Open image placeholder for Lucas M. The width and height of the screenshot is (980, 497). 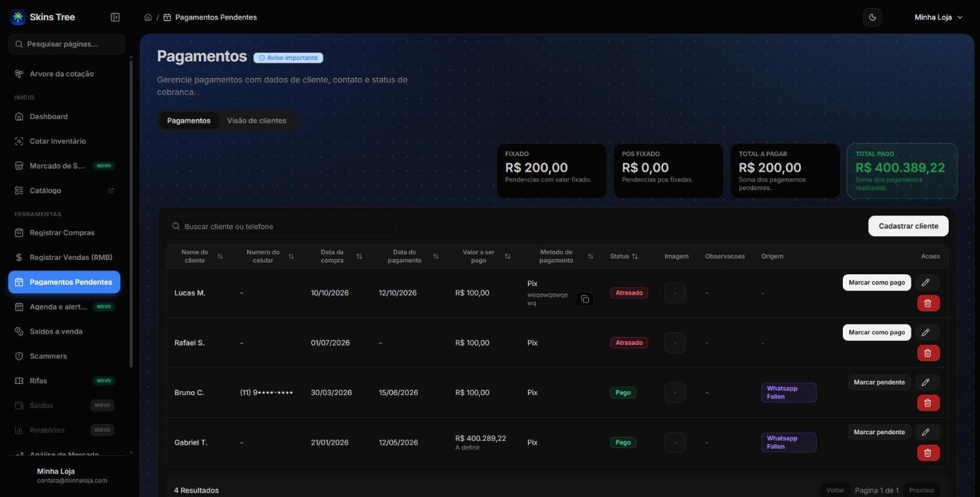(x=675, y=293)
